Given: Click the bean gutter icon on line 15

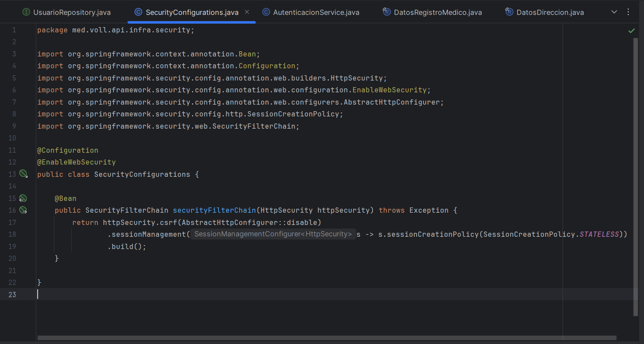Looking at the screenshot, I should [x=23, y=198].
